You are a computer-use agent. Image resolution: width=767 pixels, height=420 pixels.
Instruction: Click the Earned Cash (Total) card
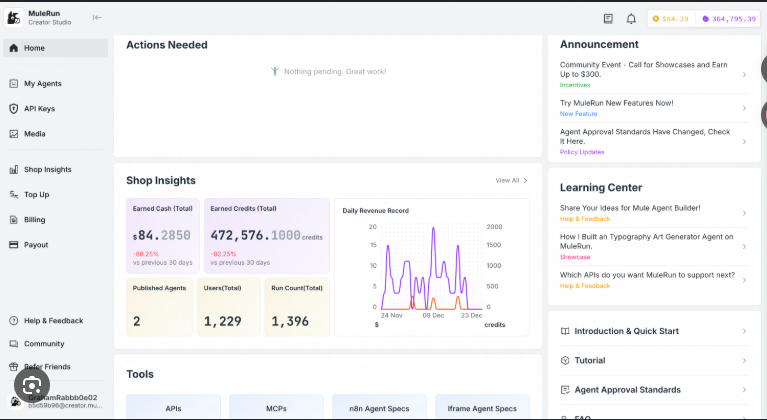163,236
